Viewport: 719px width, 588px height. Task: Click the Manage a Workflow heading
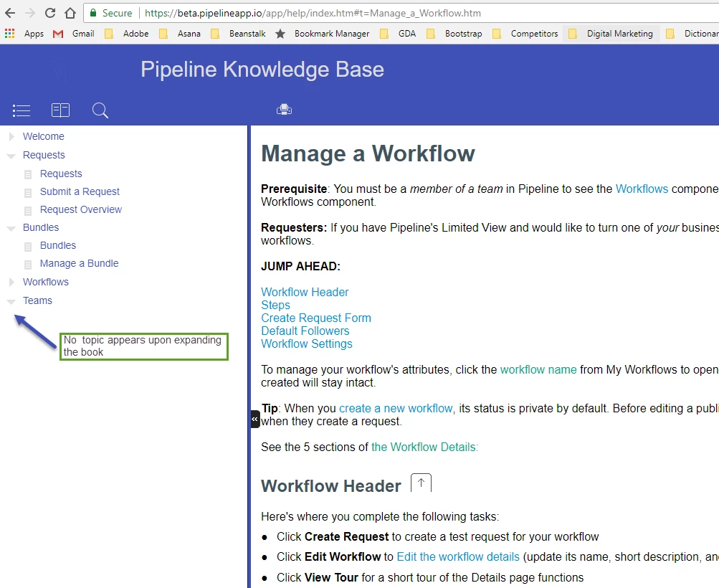pyautogui.click(x=368, y=153)
